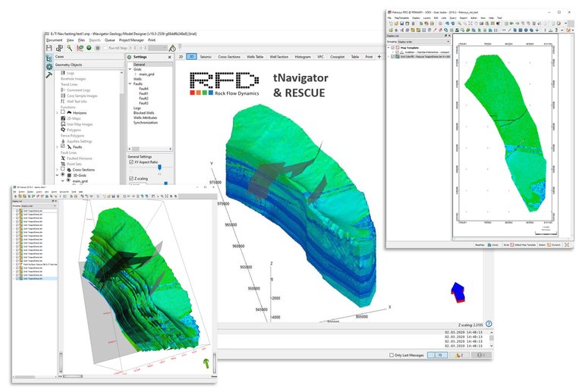Select Fault4 in the Settings tree
Screen dimensions: 585x392
143,89
